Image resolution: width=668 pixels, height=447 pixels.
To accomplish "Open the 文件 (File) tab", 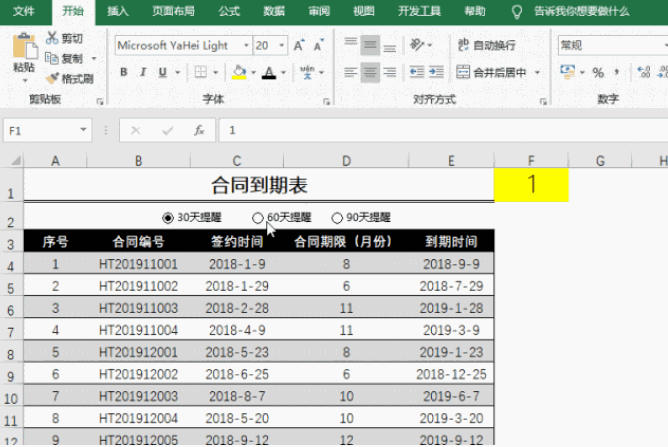I will tap(23, 12).
